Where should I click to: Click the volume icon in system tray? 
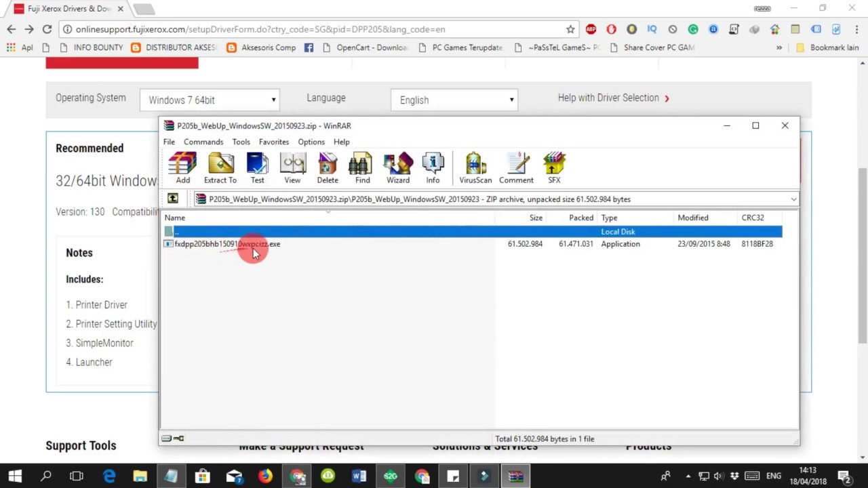point(719,476)
